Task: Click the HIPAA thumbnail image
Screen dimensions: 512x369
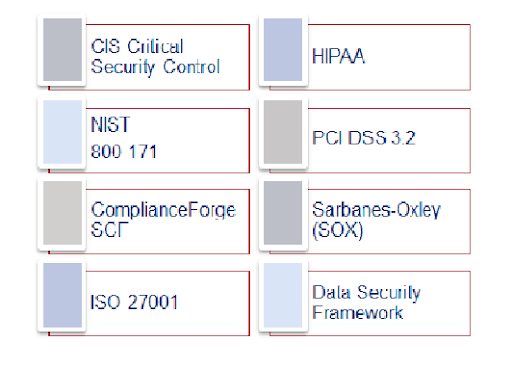Action: [x=283, y=50]
